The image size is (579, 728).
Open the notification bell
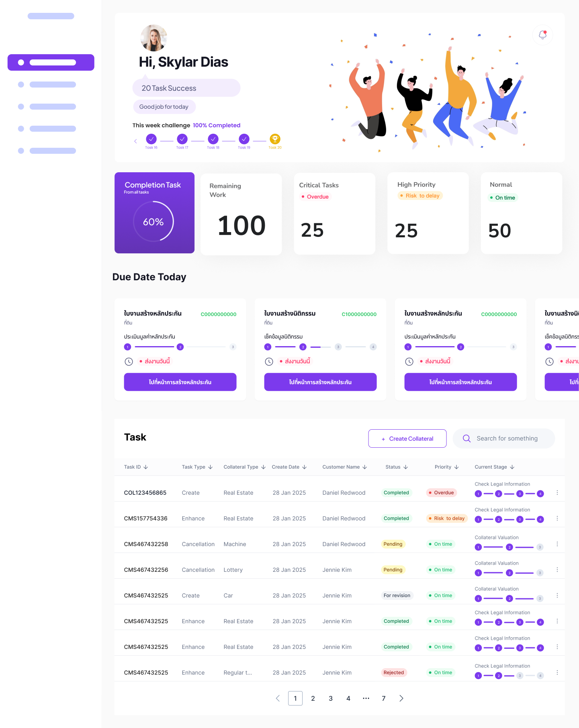(542, 35)
